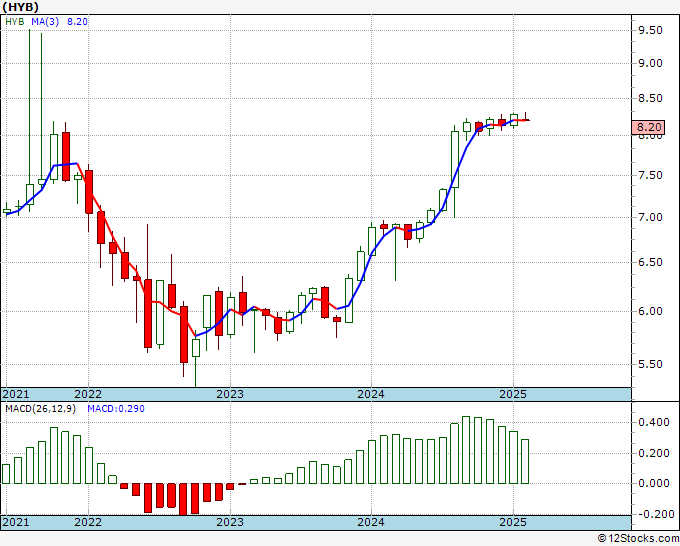Screen dimensions: 680x546
Task: Click 2023 on the MACD panel time axis
Action: tap(230, 522)
